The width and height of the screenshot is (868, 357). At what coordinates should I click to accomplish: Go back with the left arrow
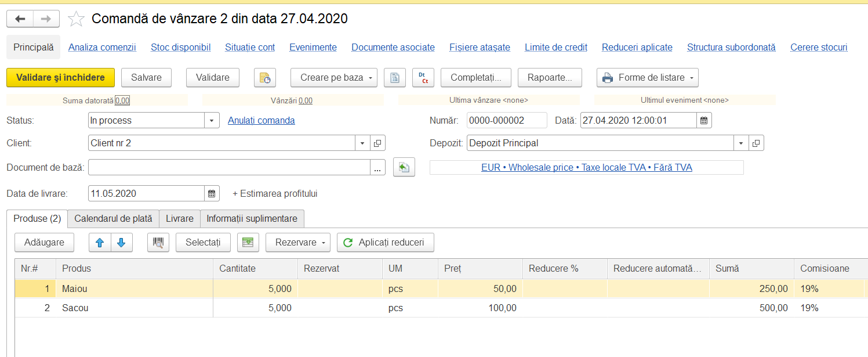pos(20,19)
